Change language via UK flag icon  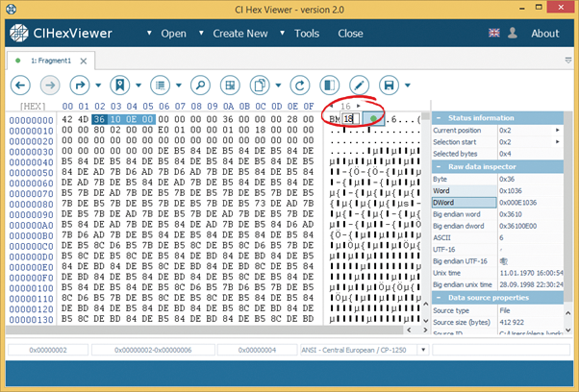pos(494,33)
